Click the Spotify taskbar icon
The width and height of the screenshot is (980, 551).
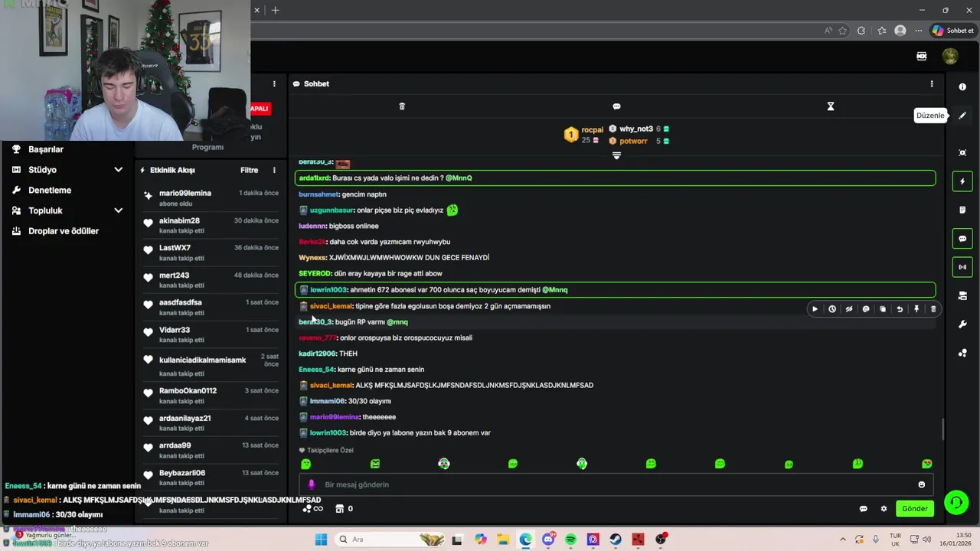tap(570, 540)
